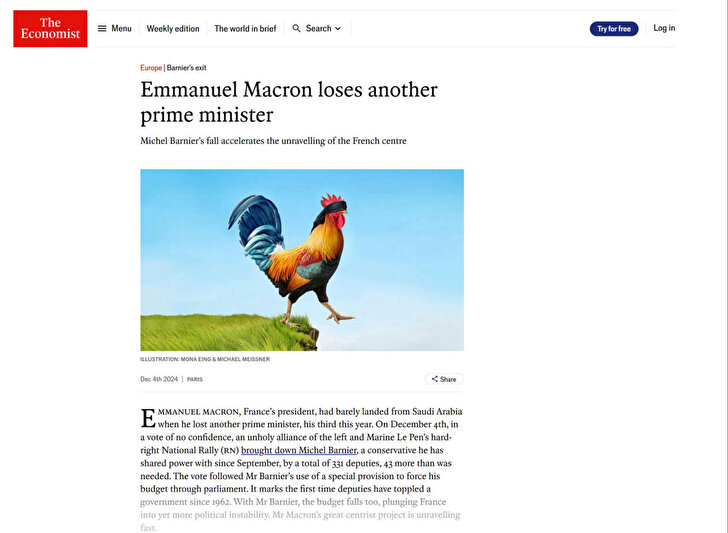This screenshot has width=728, height=533.
Task: Open the Weekly edition tab
Action: 173,29
